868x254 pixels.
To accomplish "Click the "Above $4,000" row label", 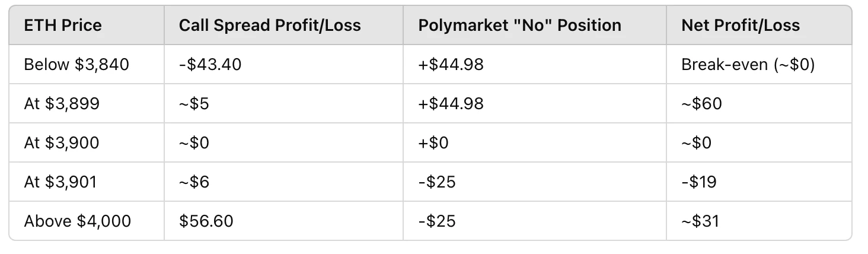I will [78, 221].
